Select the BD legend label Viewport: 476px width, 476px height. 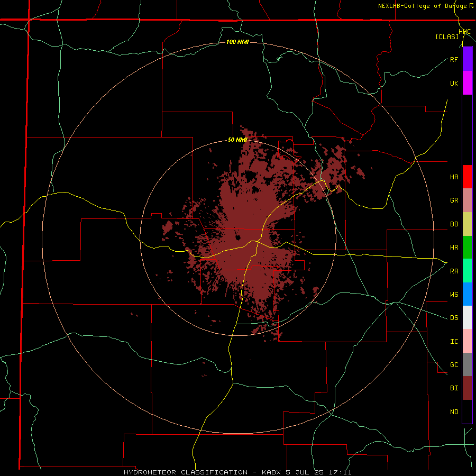[454, 224]
